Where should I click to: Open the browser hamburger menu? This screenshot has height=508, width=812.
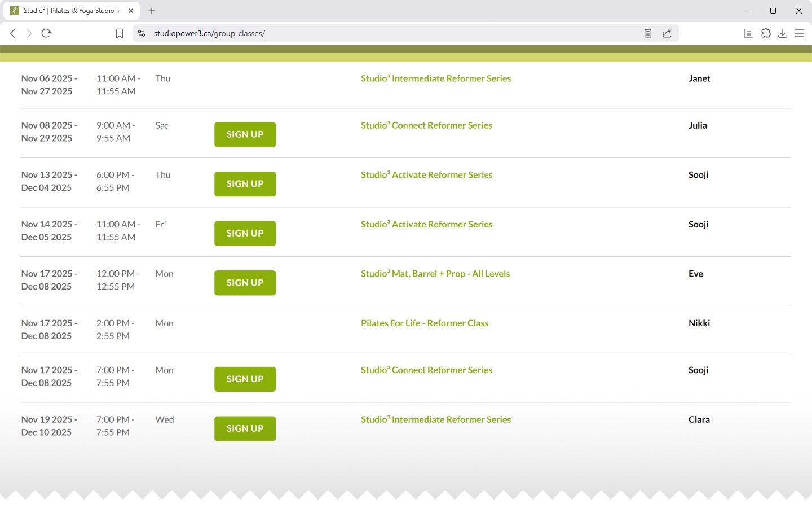[800, 33]
